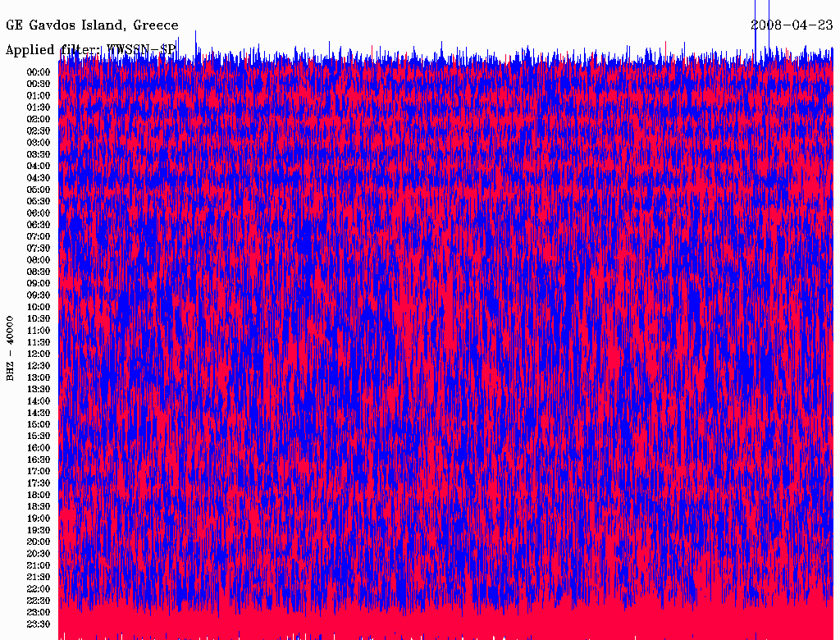Image resolution: width=840 pixels, height=640 pixels.
Task: Select the 13:00 time label
Action: pyautogui.click(x=39, y=378)
